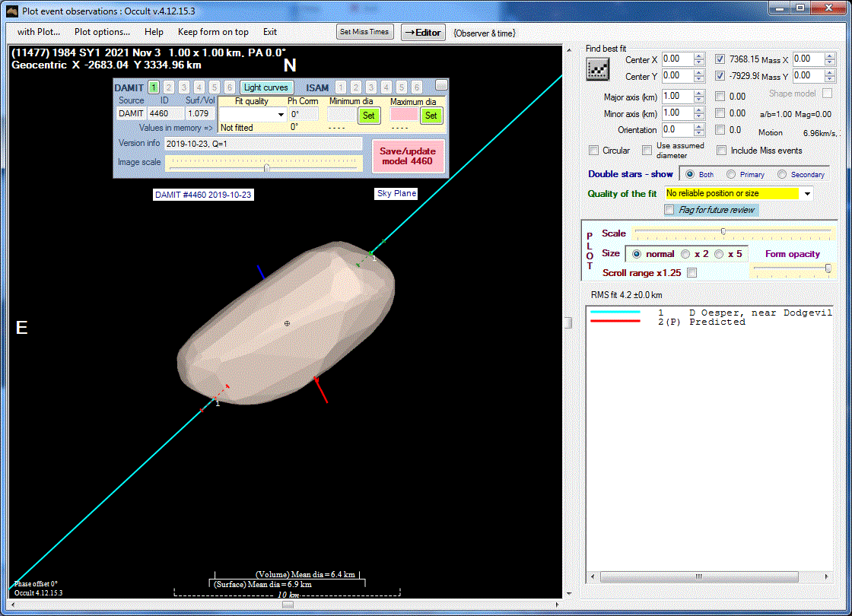Click the small blank button beside ISAM numbers
The width and height of the screenshot is (852, 616).
441,84
